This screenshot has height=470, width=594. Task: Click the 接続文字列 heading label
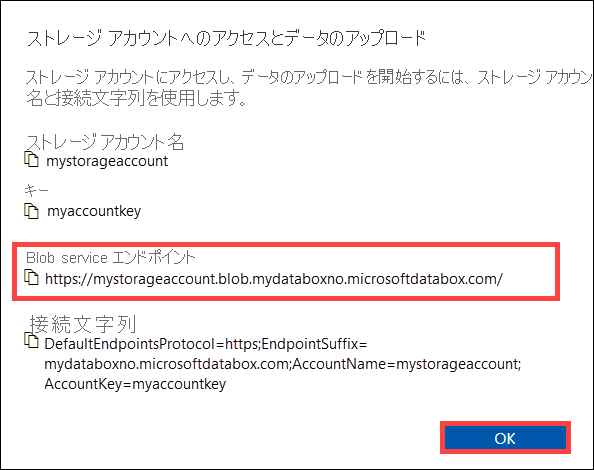coord(83,324)
